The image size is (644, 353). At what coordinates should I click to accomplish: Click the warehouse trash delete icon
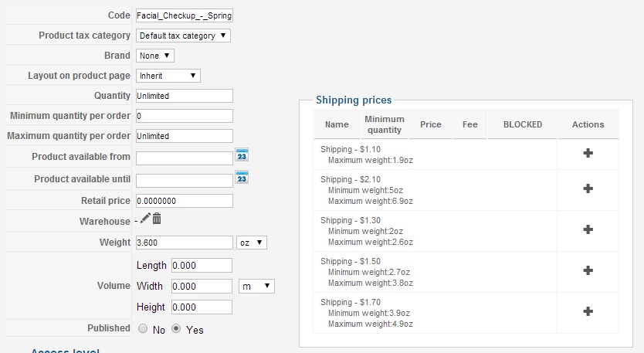click(157, 219)
